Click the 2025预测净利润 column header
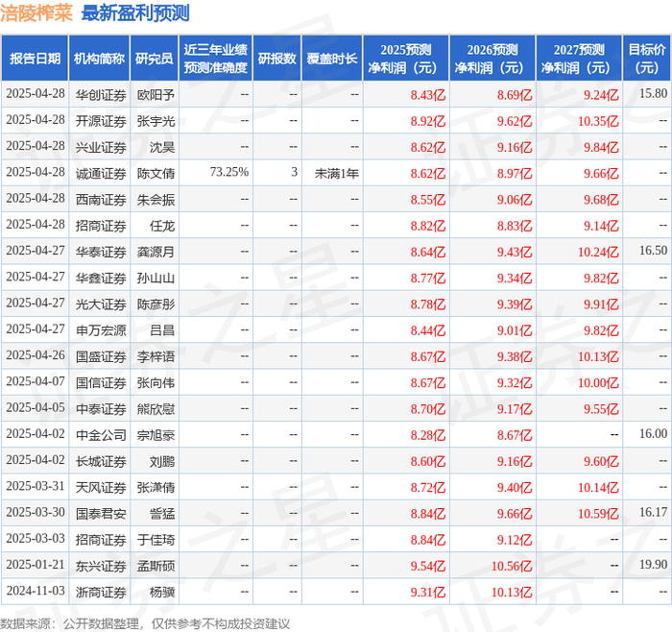The image size is (672, 632). 406,59
